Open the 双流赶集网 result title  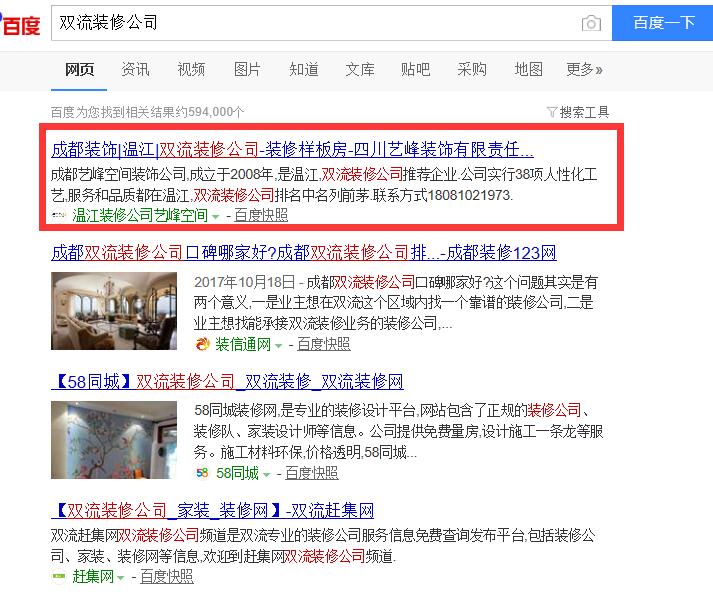click(x=213, y=510)
